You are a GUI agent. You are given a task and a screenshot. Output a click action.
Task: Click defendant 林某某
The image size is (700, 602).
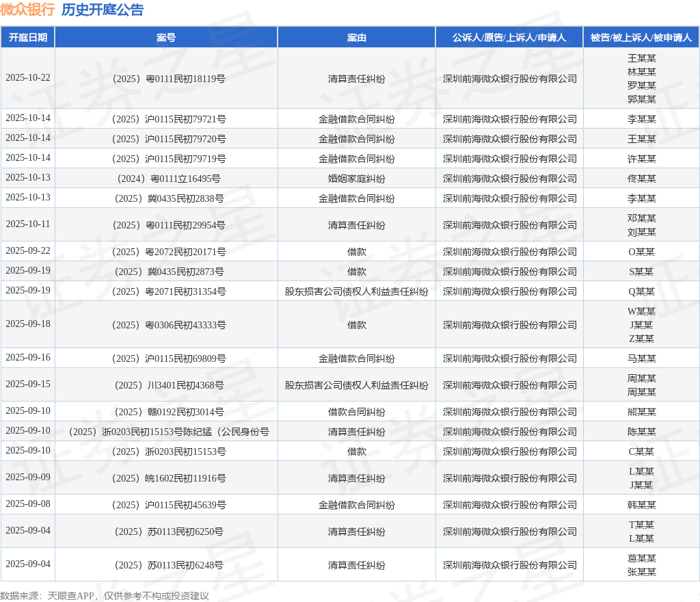(x=641, y=72)
